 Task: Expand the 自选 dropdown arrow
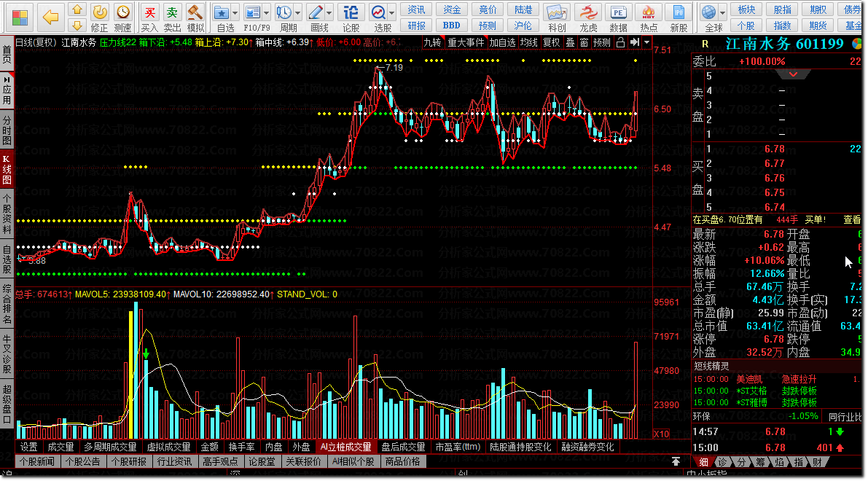[236, 12]
